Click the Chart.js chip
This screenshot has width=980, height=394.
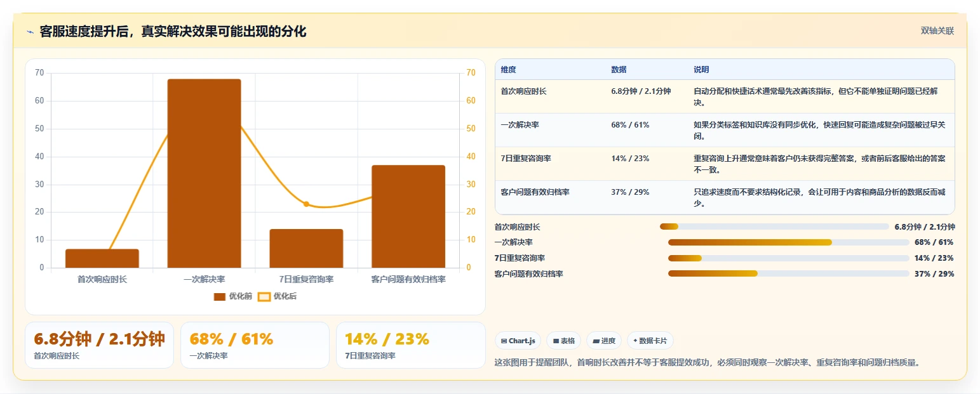coord(518,341)
